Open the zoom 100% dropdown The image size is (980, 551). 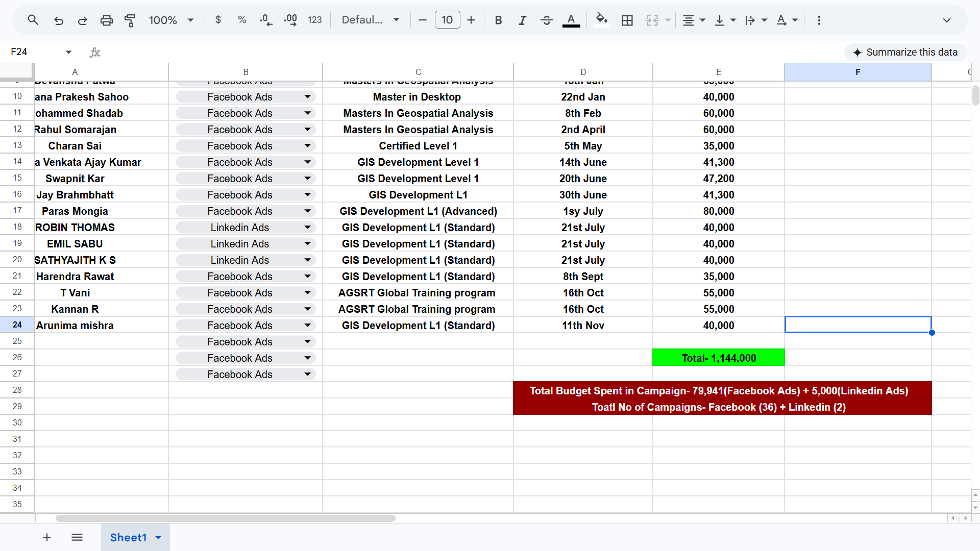tap(171, 20)
